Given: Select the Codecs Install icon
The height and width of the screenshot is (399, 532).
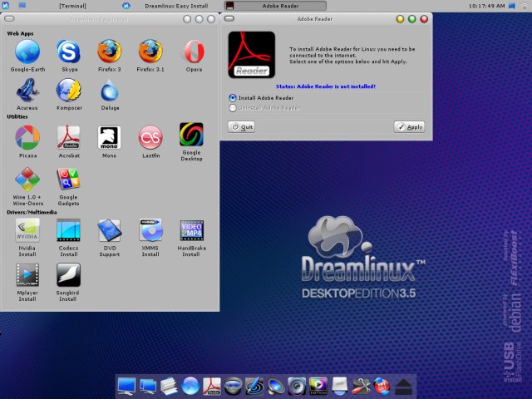Looking at the screenshot, I should coord(68,230).
